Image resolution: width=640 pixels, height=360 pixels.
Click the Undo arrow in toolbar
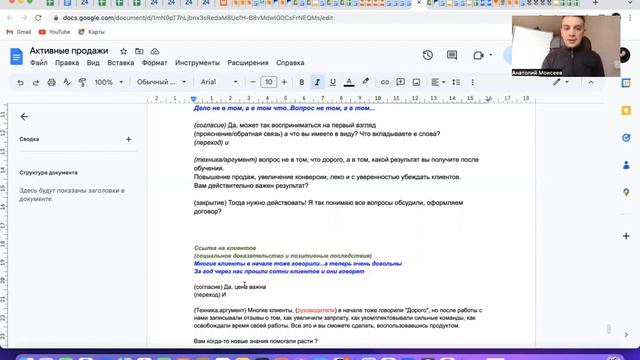(20, 82)
